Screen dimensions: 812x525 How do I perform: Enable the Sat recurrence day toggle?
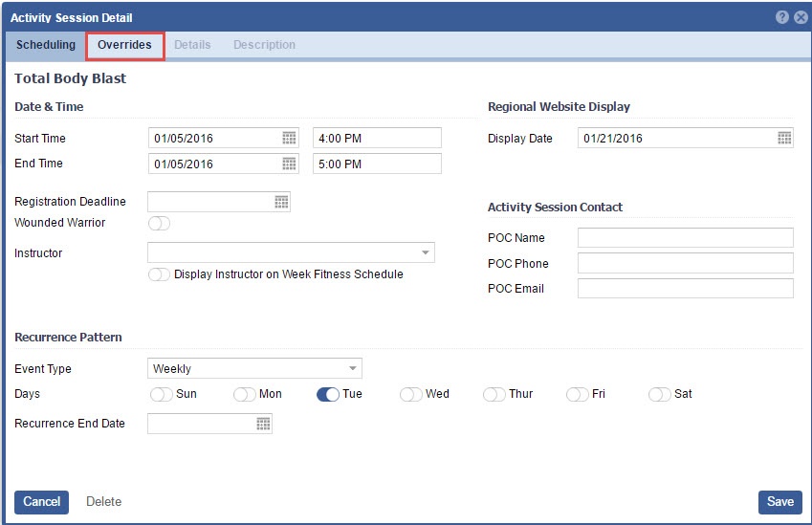coord(660,394)
